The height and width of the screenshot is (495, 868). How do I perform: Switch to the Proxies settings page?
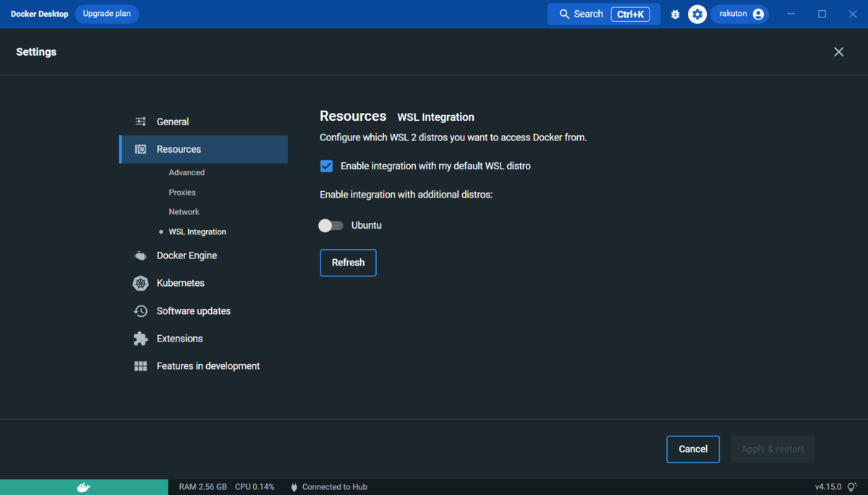coord(182,192)
